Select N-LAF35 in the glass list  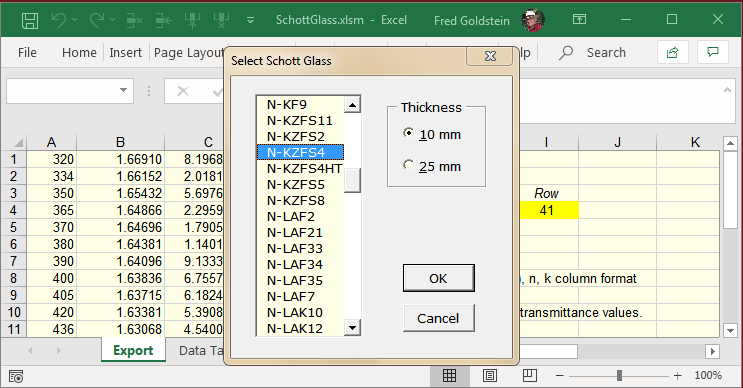[x=300, y=280]
